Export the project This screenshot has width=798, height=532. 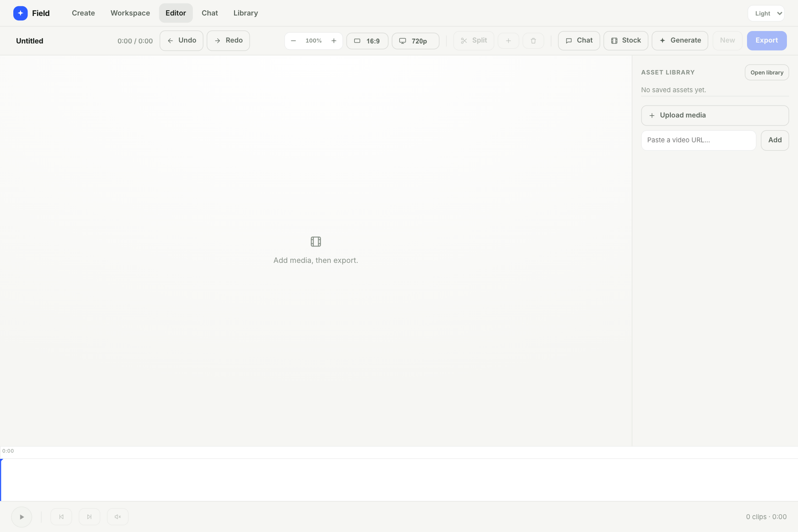tap(767, 41)
